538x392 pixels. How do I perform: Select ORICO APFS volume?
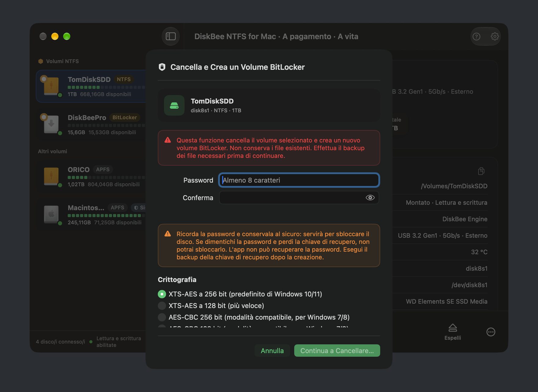click(91, 176)
